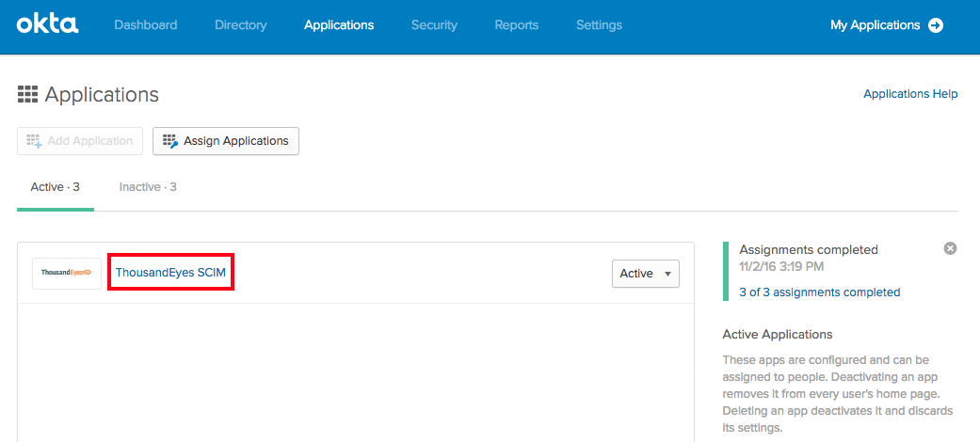Click the Okta logo

pos(47,25)
